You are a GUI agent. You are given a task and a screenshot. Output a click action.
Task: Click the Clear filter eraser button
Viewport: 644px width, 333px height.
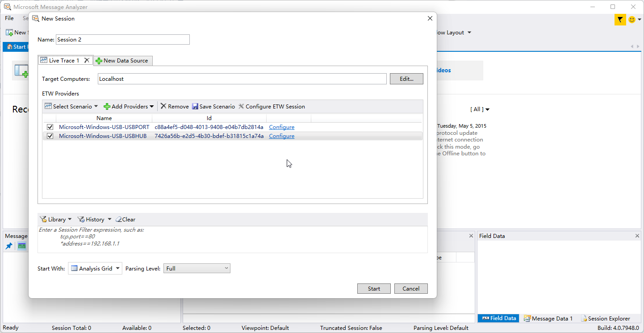pyautogui.click(x=125, y=219)
